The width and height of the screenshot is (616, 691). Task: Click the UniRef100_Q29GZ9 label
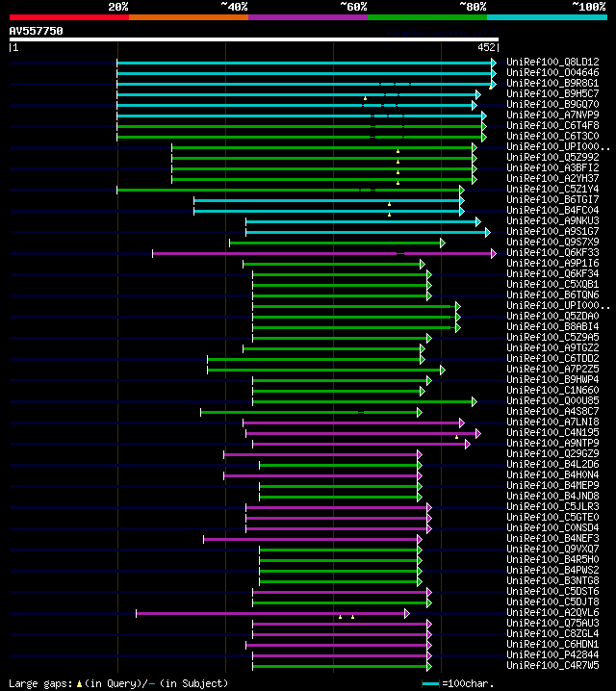(x=552, y=453)
